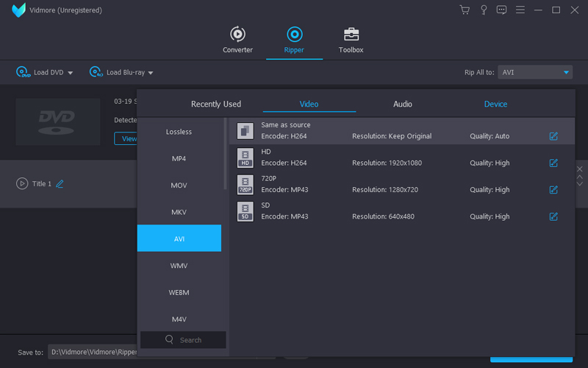The width and height of the screenshot is (588, 368).
Task: Open the shopping cart icon
Action: click(x=465, y=10)
